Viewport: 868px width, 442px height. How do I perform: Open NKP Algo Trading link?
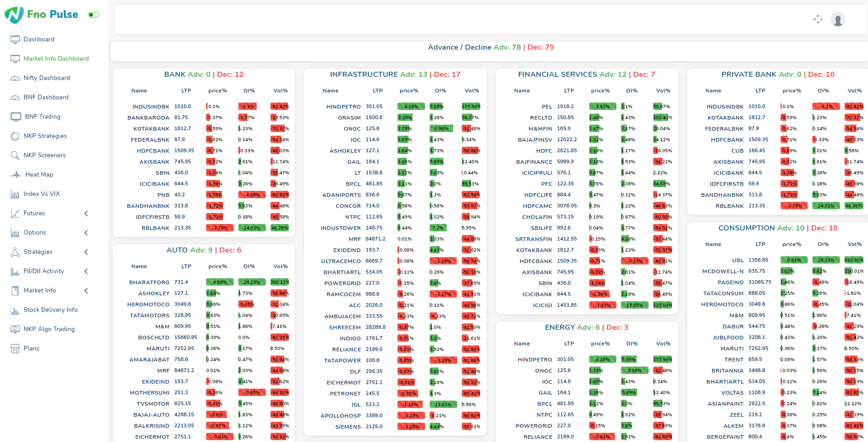tap(49, 329)
